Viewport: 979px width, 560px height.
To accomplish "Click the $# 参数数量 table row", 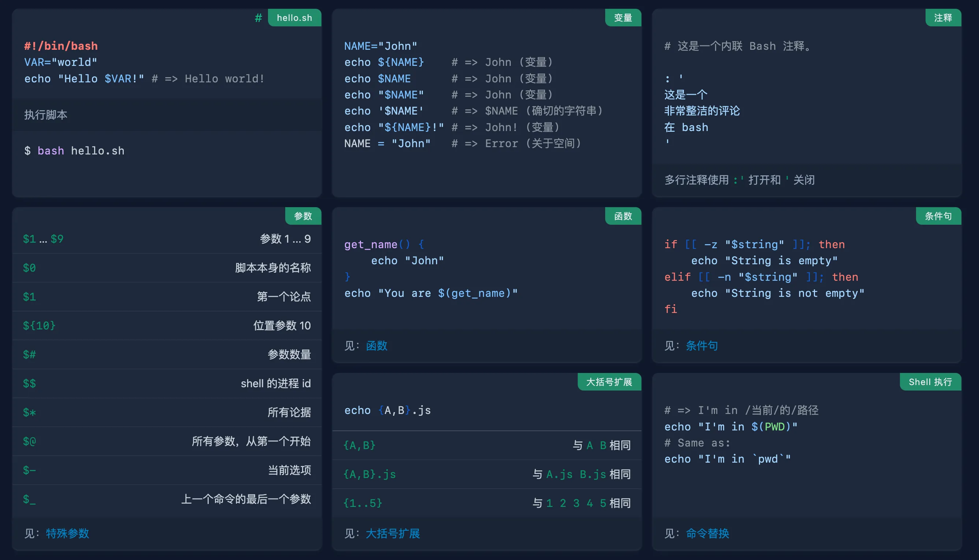I will click(167, 354).
